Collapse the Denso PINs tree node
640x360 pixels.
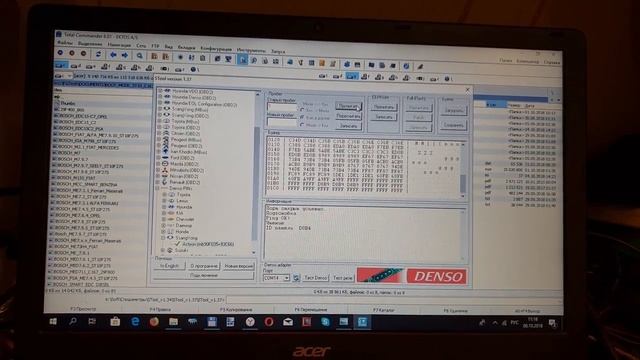pos(158,188)
